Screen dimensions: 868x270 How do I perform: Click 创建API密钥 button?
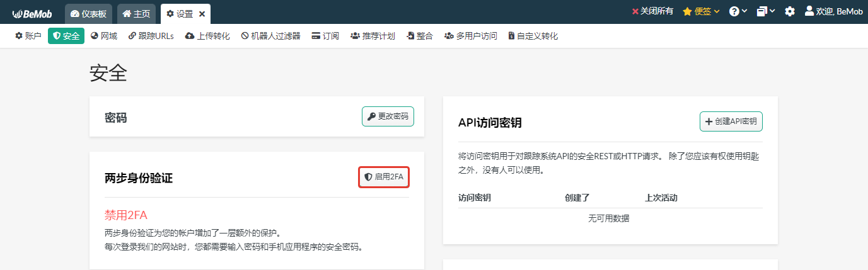click(x=731, y=121)
